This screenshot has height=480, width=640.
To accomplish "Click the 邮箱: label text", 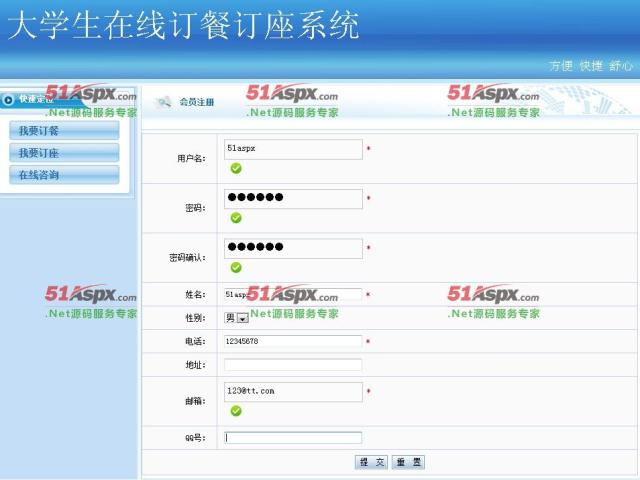I will tap(196, 401).
